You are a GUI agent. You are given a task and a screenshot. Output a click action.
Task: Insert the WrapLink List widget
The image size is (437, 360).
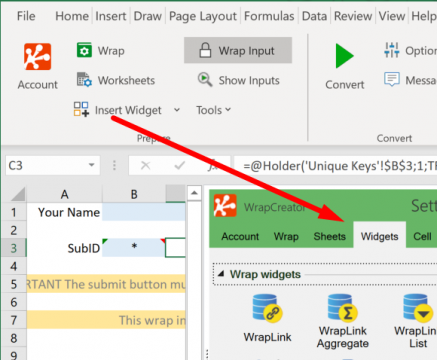417,321
